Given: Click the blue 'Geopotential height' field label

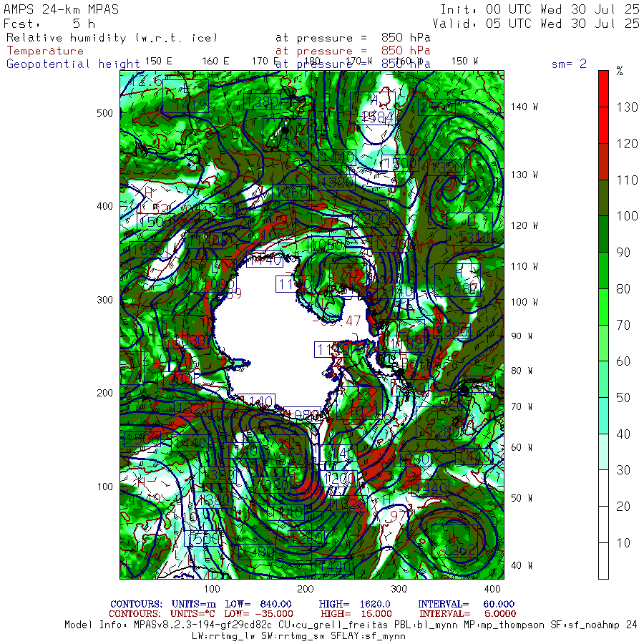Looking at the screenshot, I should (x=73, y=64).
